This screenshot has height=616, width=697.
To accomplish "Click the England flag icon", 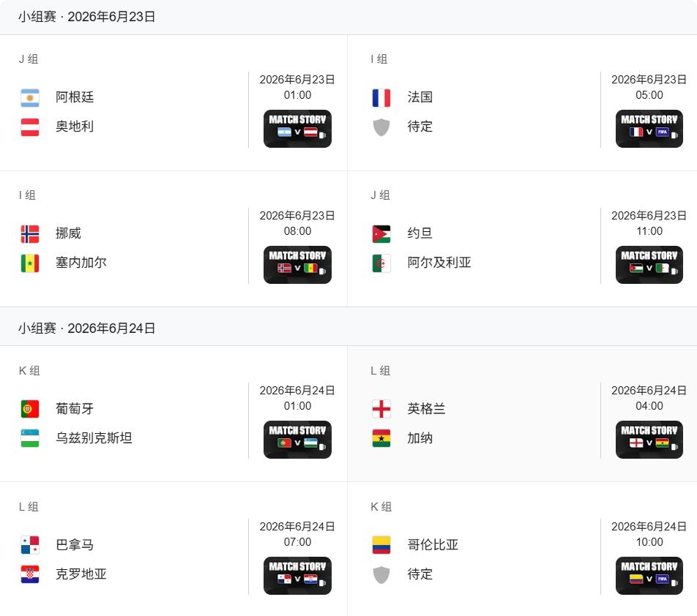I will 381,409.
